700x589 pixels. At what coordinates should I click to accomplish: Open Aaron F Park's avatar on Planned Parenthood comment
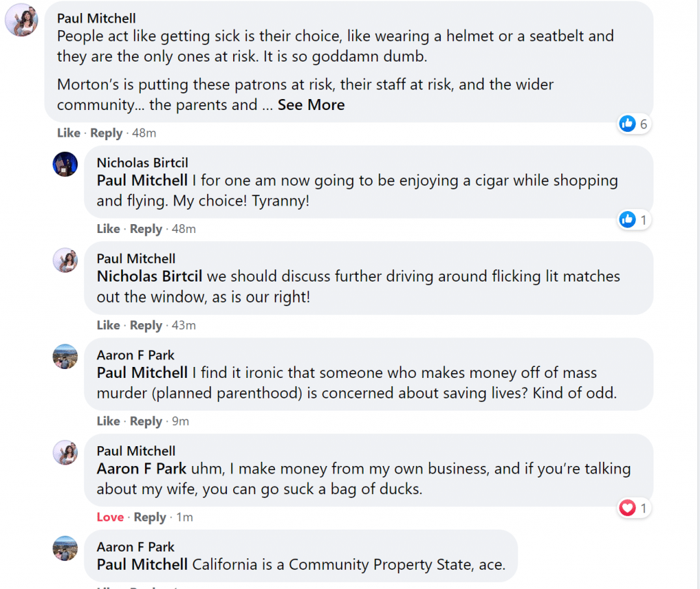point(65,357)
